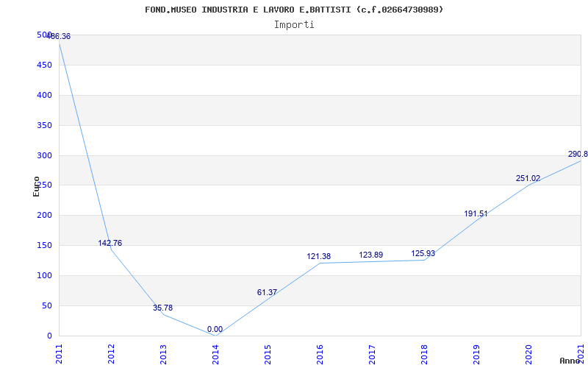Click the 'Anno' x-axis title
The width and height of the screenshot is (588, 368).
coord(570,361)
